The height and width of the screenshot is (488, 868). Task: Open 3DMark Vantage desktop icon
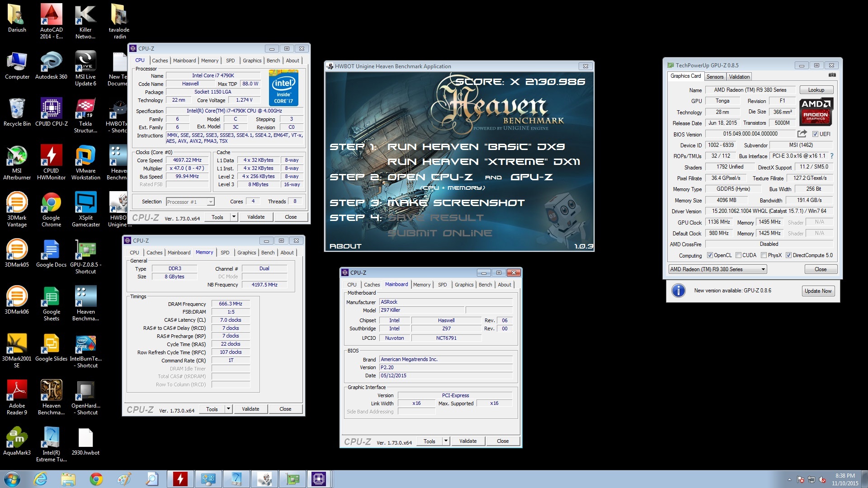[17, 209]
